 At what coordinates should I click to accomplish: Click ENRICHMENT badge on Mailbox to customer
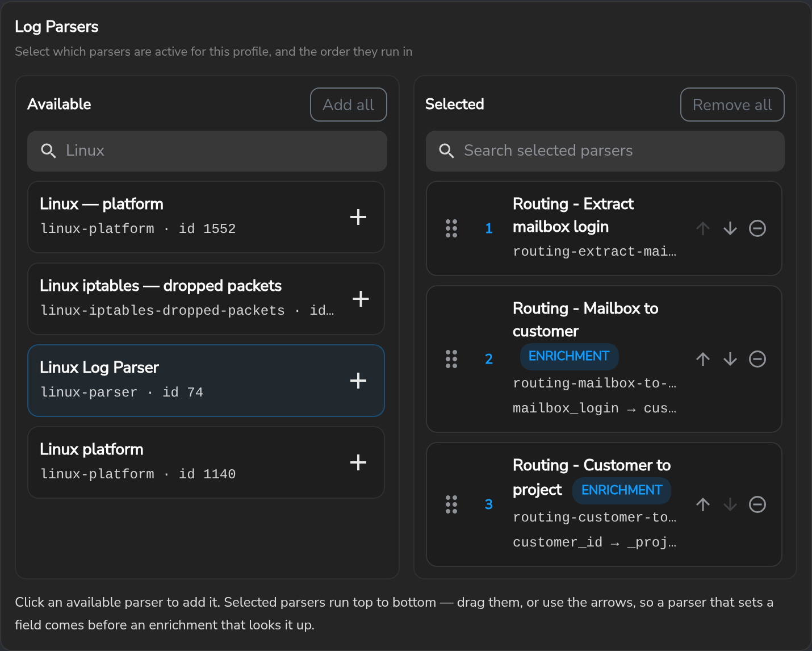pos(569,356)
